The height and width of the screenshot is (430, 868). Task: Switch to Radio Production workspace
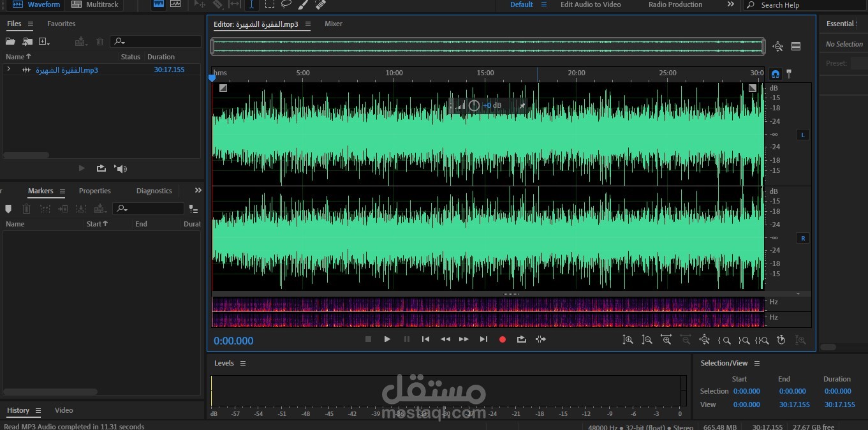[x=675, y=4]
